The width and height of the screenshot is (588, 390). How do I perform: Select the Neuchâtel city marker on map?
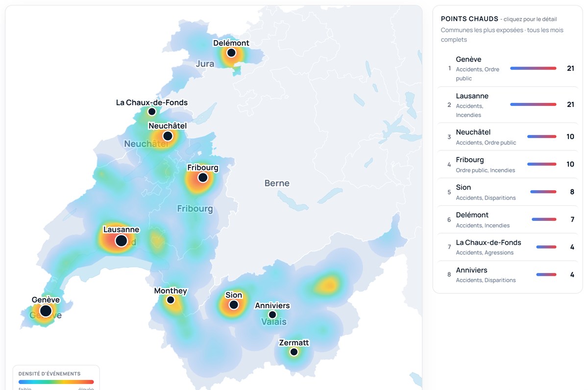[x=168, y=136]
